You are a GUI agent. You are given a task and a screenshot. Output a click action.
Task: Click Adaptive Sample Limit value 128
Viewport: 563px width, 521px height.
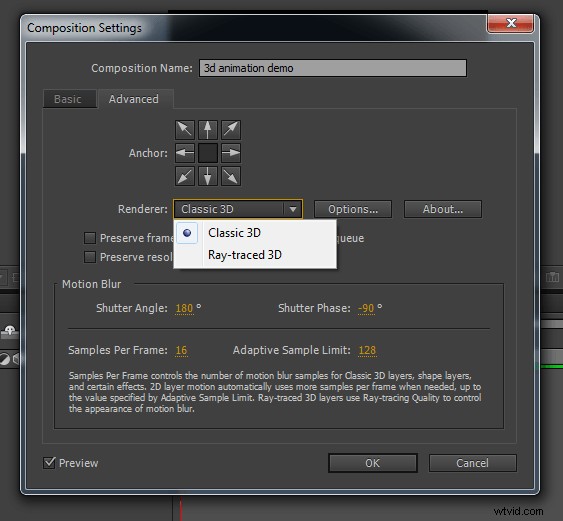tap(367, 350)
